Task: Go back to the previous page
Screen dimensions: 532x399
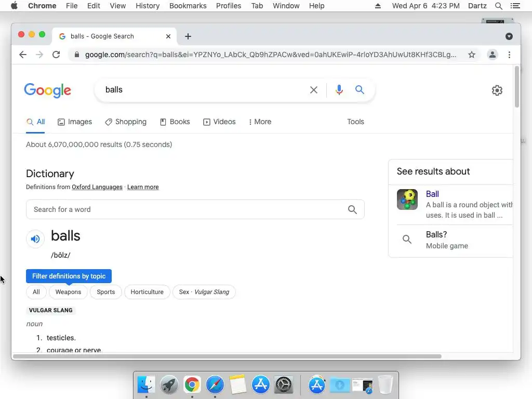Action: coord(23,55)
